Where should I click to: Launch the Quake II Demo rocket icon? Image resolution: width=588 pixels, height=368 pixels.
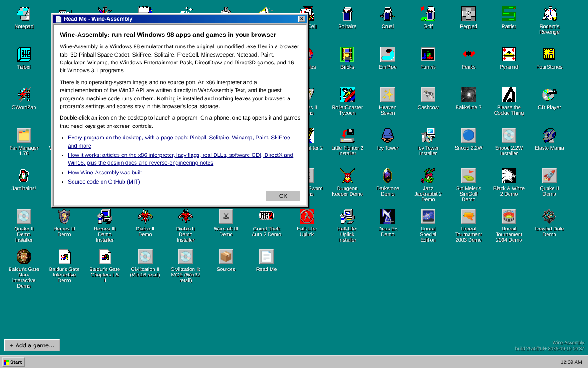point(549,176)
